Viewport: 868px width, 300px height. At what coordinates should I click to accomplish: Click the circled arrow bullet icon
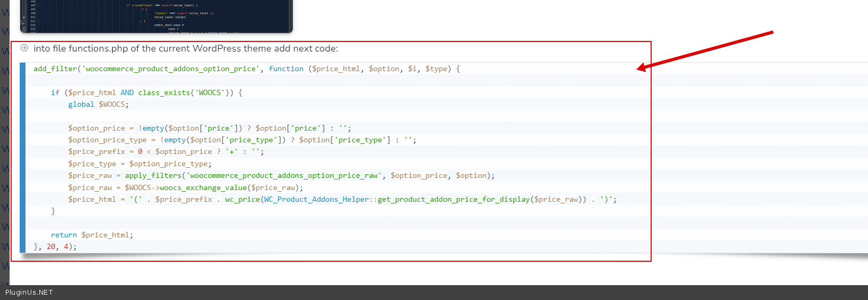[x=24, y=48]
